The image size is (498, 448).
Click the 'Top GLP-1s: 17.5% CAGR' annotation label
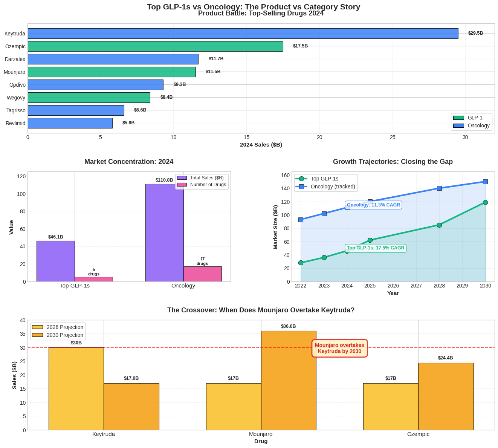click(376, 248)
